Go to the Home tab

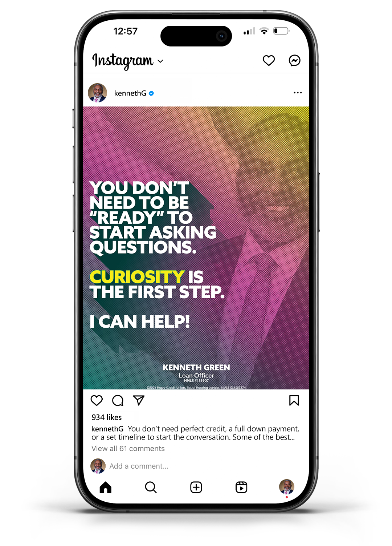[106, 487]
